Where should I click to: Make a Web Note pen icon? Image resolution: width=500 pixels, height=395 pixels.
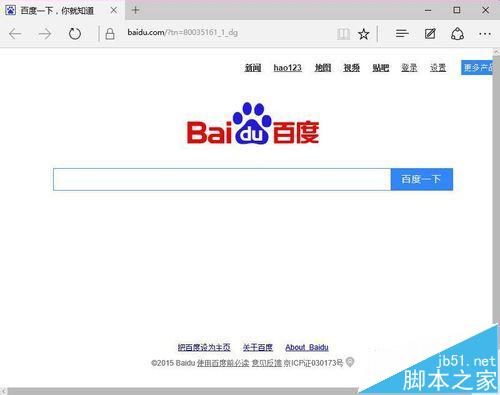pos(430,33)
